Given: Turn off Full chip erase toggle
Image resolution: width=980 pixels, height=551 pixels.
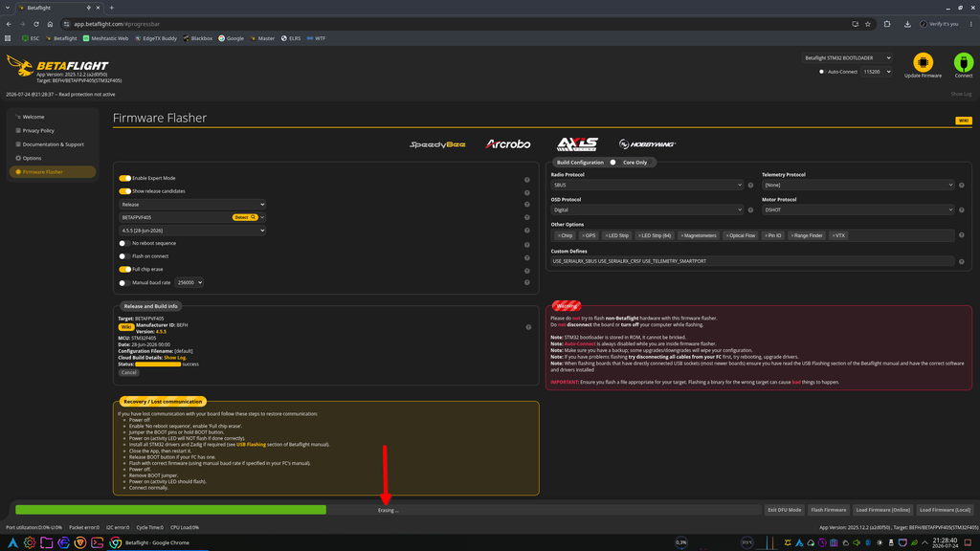Looking at the screenshot, I should (125, 269).
